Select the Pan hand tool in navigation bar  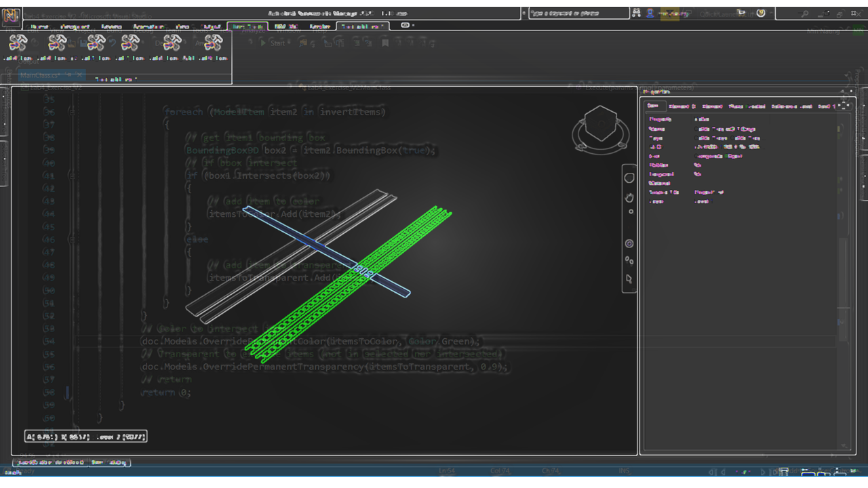pos(629,197)
